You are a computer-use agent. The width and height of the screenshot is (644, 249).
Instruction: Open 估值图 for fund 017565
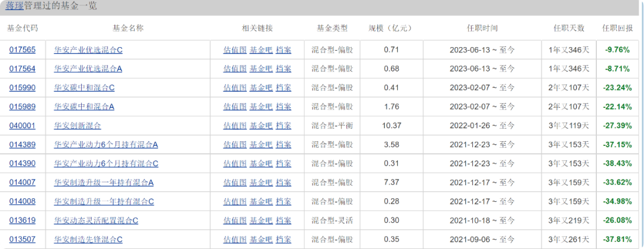click(235, 50)
